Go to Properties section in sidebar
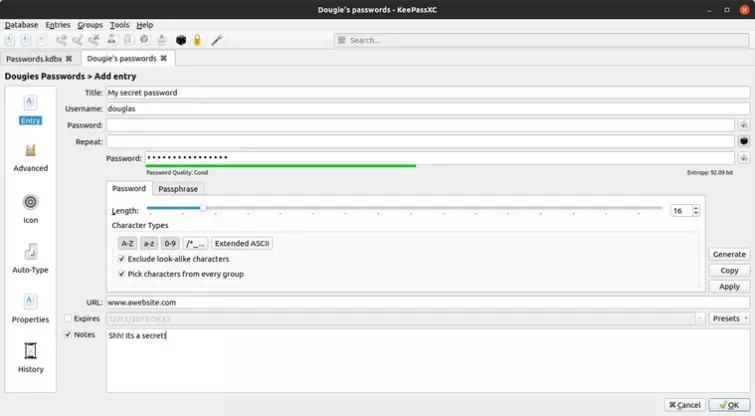 tap(30, 307)
